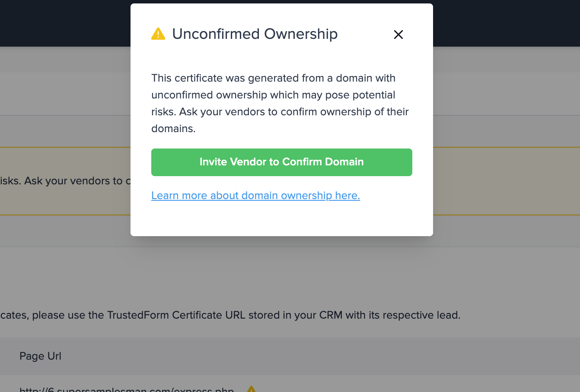The height and width of the screenshot is (392, 580).
Task: Click the word 'CRM' in the background instruction
Action: click(331, 315)
